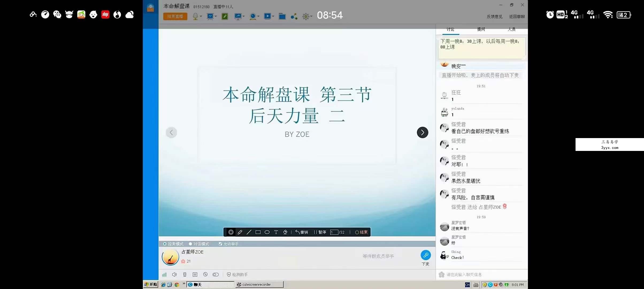Select the 控麦模式 radio button
The width and height of the screenshot is (644, 289).
pos(165,244)
